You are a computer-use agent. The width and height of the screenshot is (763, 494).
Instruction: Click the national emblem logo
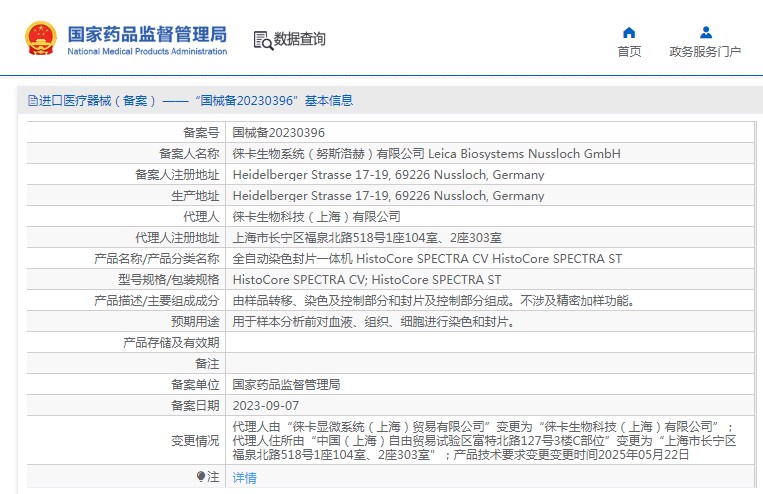pyautogui.click(x=41, y=38)
